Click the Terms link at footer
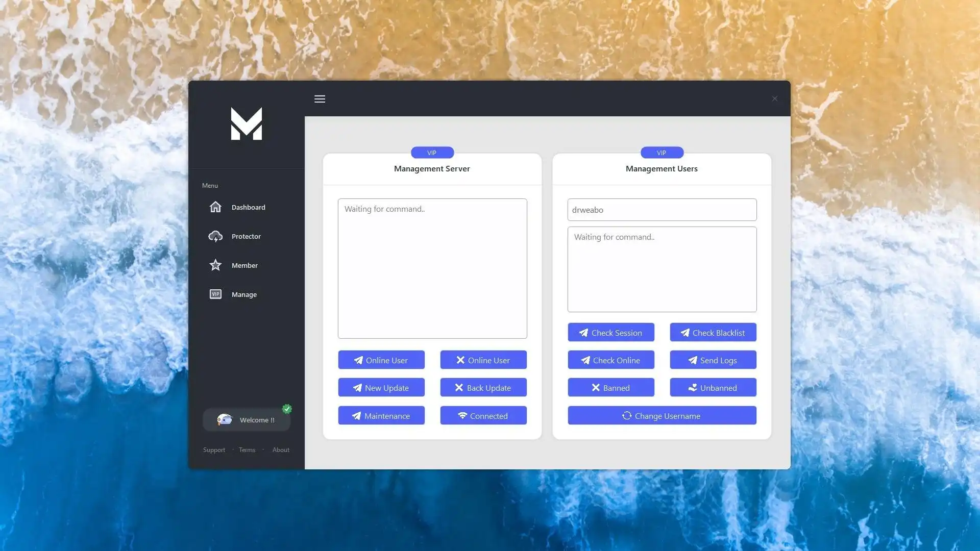The image size is (980, 551). click(x=247, y=449)
